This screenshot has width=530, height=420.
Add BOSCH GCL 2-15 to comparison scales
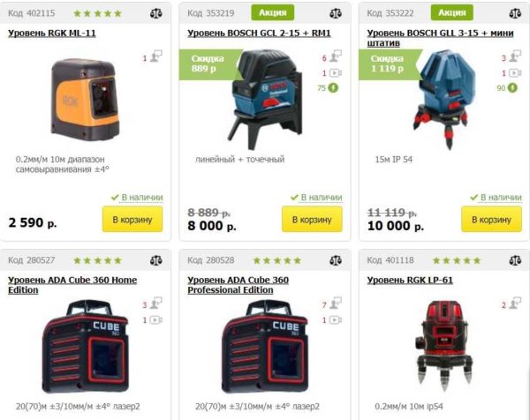click(x=336, y=13)
